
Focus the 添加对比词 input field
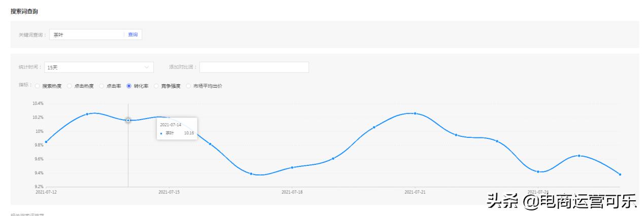coord(254,67)
